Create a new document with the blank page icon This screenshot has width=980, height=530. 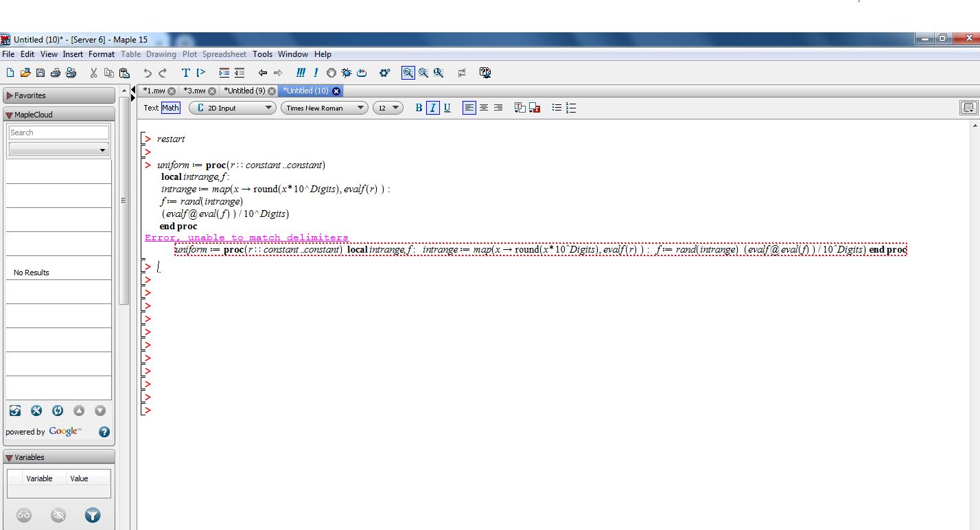(10, 73)
